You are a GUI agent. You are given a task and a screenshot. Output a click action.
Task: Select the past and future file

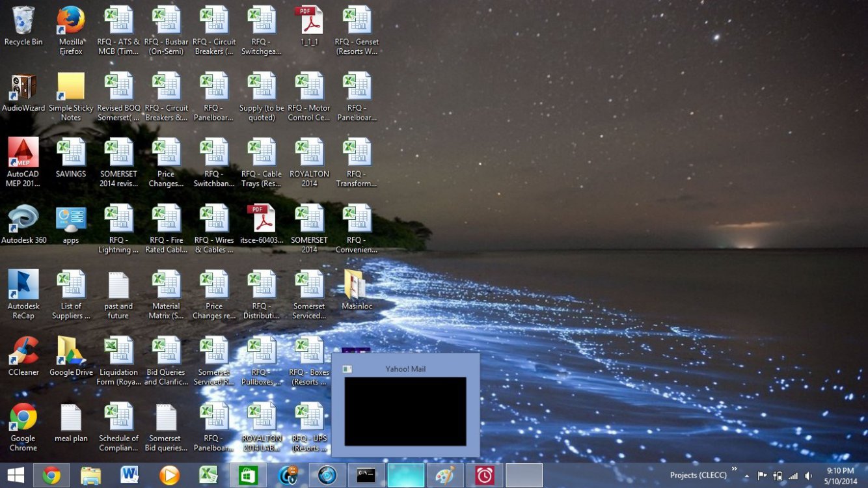[118, 294]
